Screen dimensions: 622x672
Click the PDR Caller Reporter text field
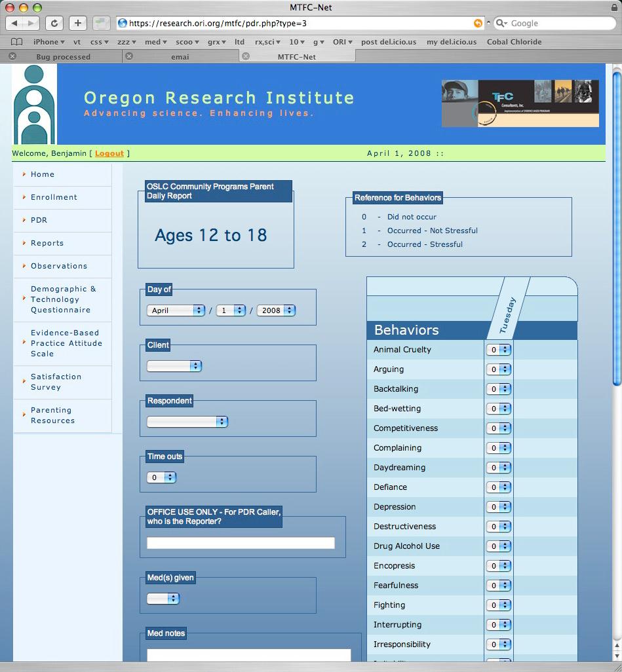241,543
